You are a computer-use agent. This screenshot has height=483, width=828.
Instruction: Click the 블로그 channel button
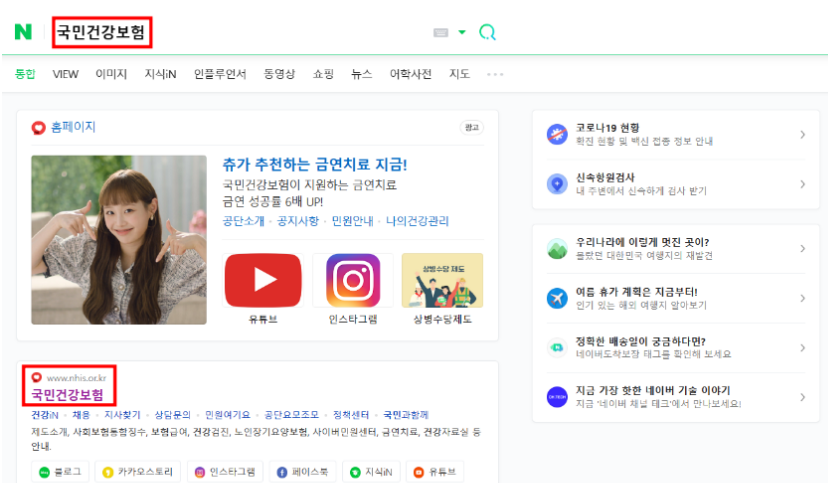tap(60, 472)
